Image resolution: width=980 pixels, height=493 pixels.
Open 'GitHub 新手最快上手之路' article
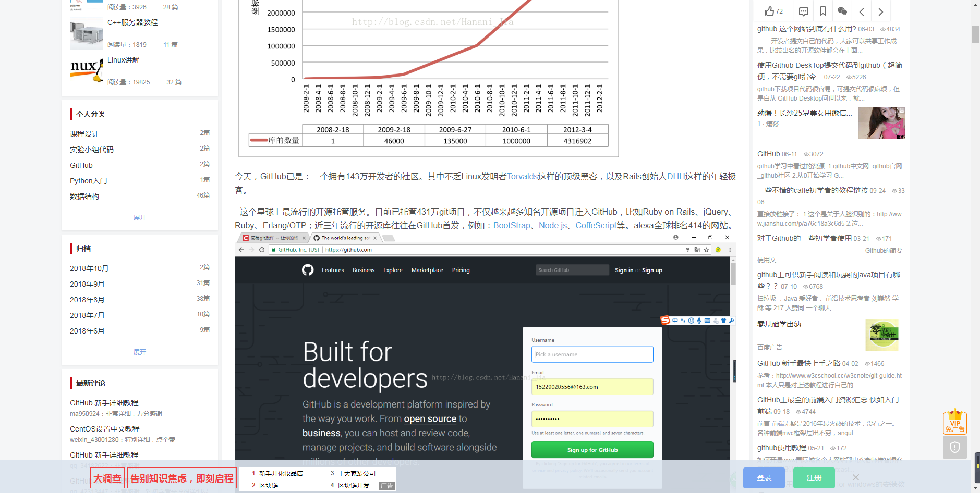click(798, 363)
